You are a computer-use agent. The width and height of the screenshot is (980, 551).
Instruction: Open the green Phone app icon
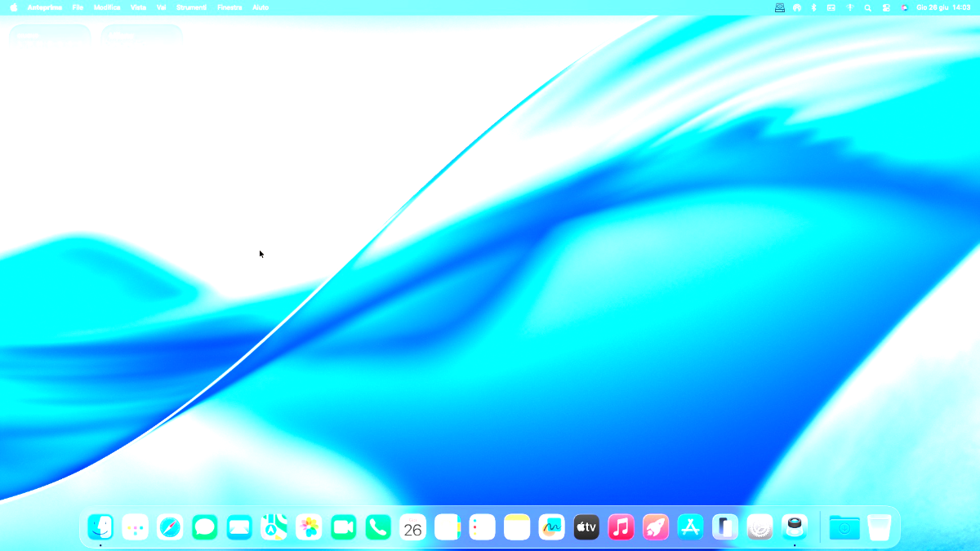(x=378, y=527)
